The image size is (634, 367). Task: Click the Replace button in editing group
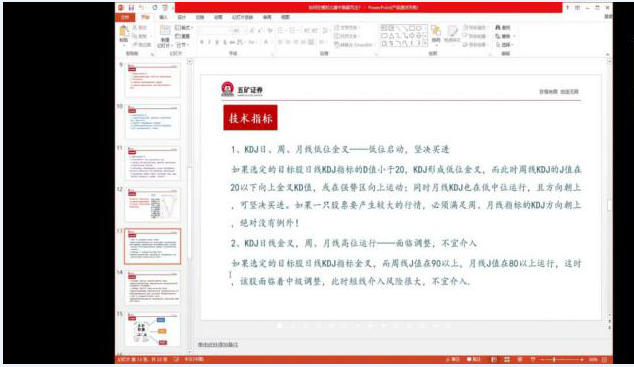click(505, 36)
